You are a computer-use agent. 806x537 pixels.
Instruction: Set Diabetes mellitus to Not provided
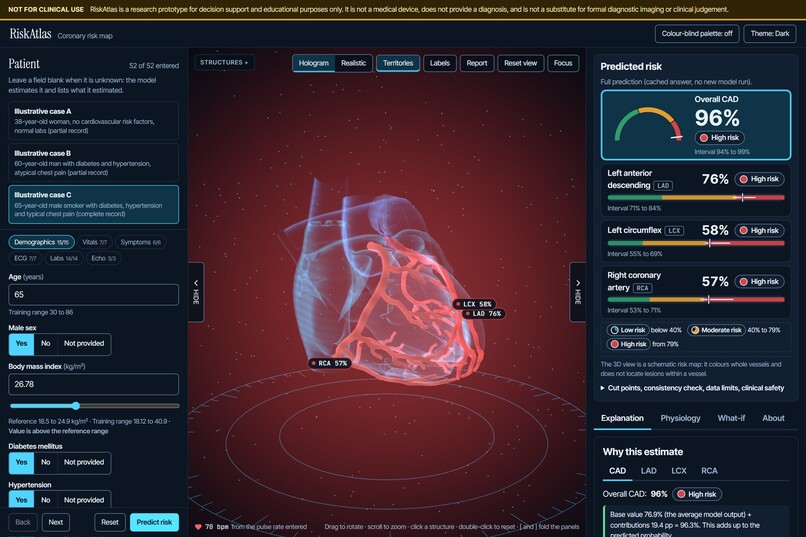pyautogui.click(x=84, y=462)
